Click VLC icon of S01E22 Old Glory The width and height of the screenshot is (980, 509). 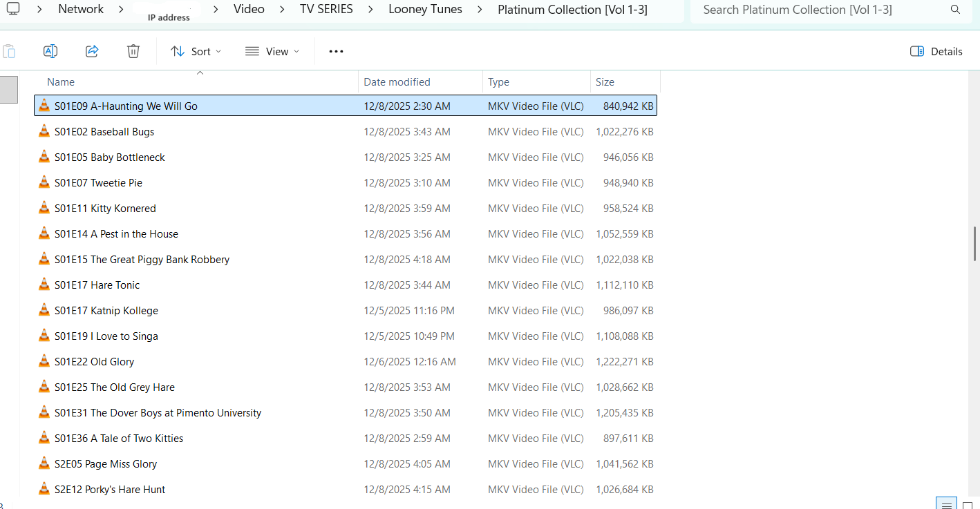click(44, 361)
